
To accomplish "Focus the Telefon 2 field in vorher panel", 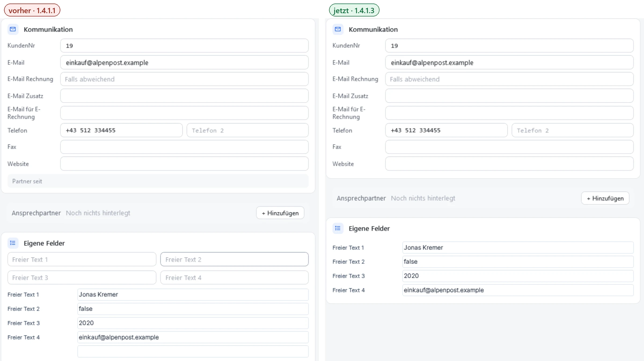I will [x=248, y=130].
